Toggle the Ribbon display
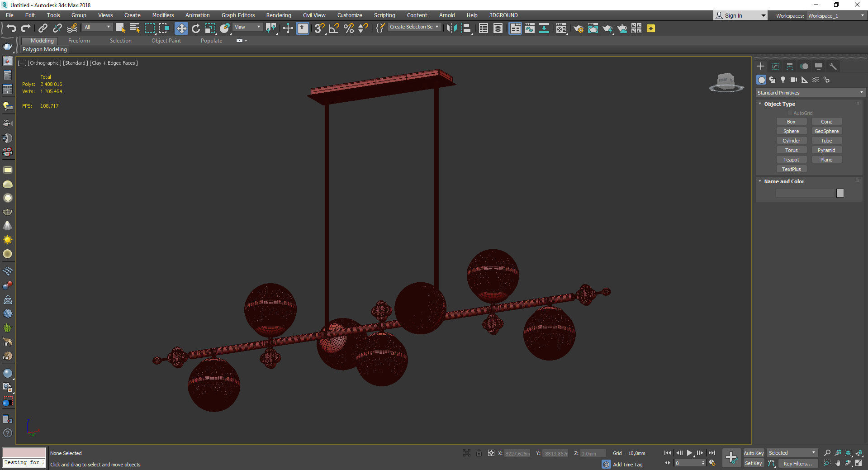This screenshot has width=868, height=470. pyautogui.click(x=515, y=28)
